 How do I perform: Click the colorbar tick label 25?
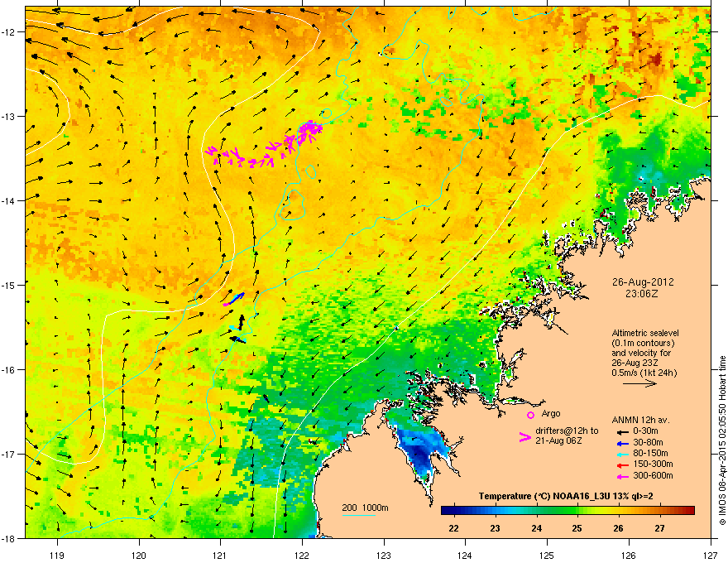(577, 528)
